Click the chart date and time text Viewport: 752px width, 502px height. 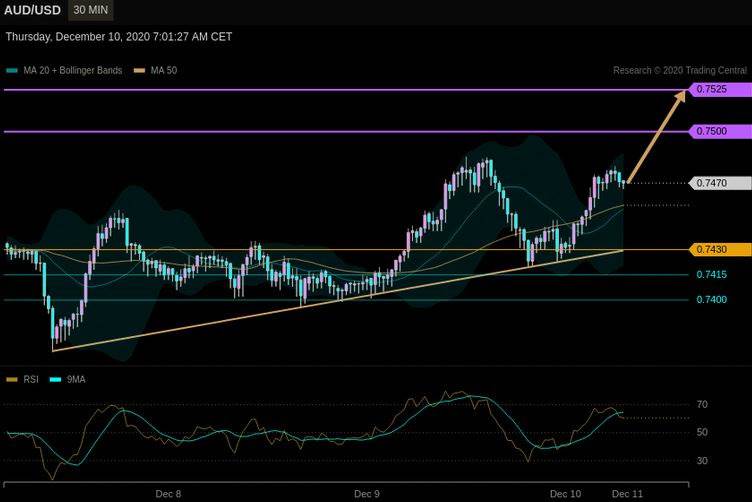[119, 37]
